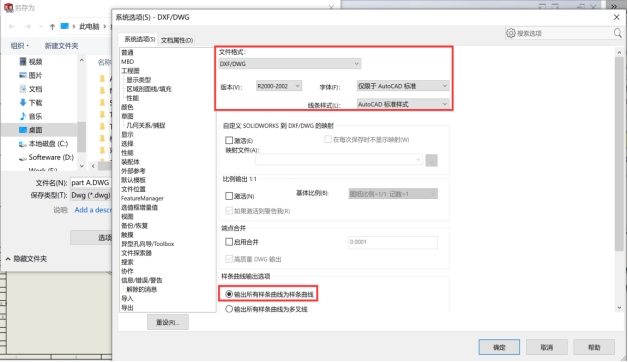Check the 启用合并 checkbox
This screenshot has height=362, width=628.
(229, 242)
